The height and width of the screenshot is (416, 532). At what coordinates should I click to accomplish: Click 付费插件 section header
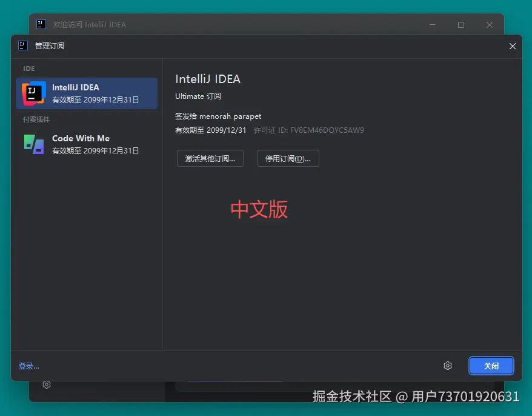[x=36, y=119]
